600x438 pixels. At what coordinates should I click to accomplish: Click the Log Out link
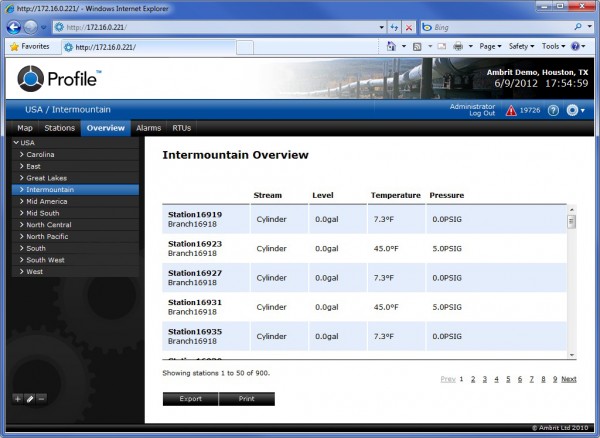coord(482,114)
